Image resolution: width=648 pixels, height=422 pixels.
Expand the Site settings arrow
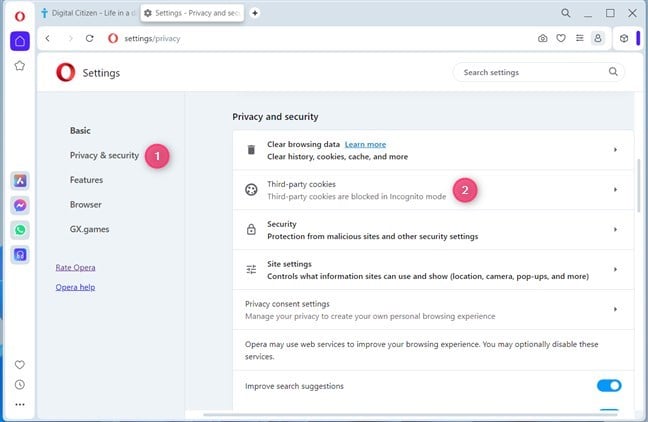[615, 269]
